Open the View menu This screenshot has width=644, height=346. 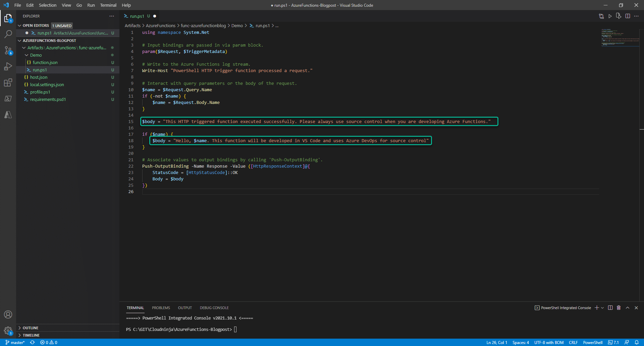66,5
